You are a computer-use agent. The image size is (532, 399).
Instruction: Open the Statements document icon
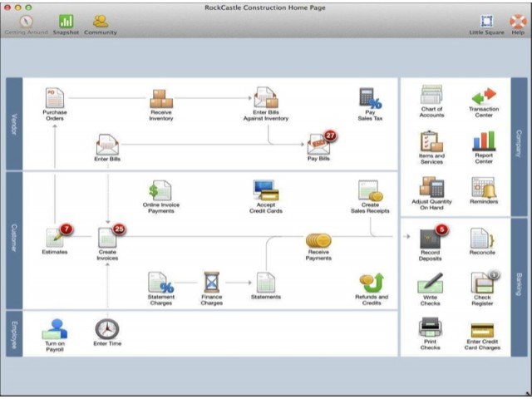pyautogui.click(x=266, y=283)
